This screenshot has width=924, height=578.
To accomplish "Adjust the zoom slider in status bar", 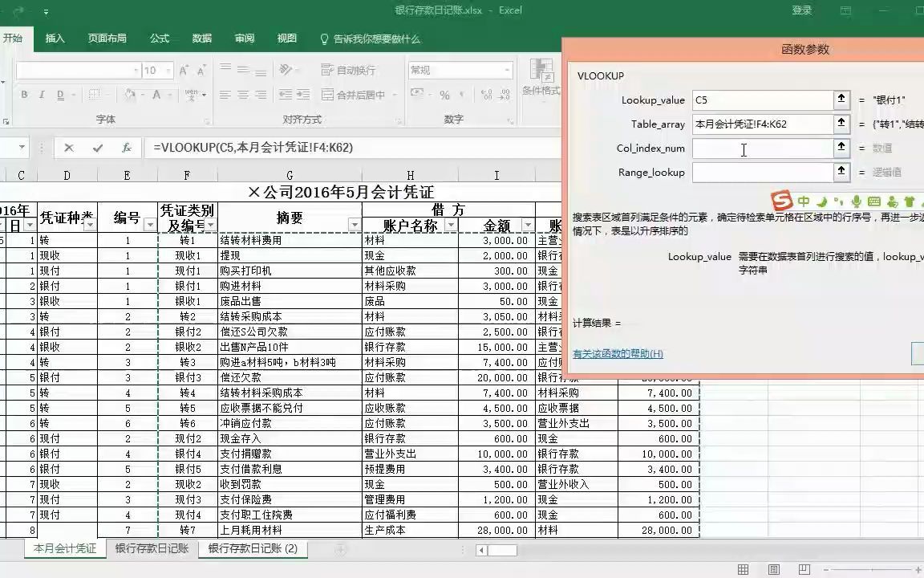I will [872, 569].
